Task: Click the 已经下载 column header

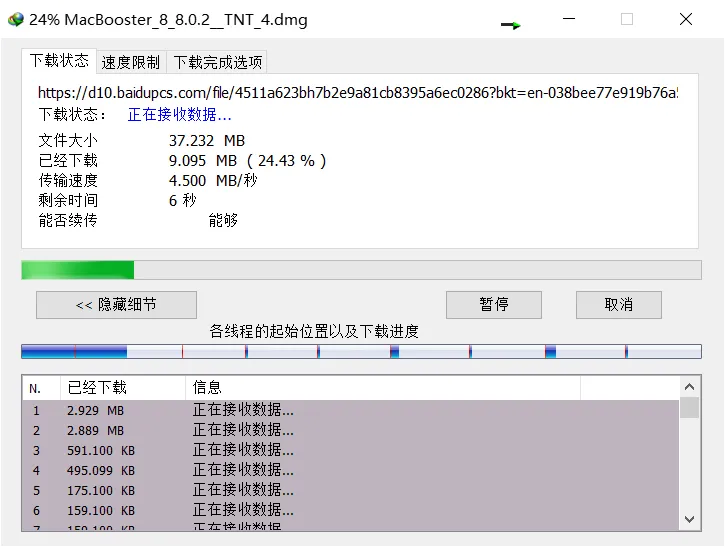Action: (123, 388)
